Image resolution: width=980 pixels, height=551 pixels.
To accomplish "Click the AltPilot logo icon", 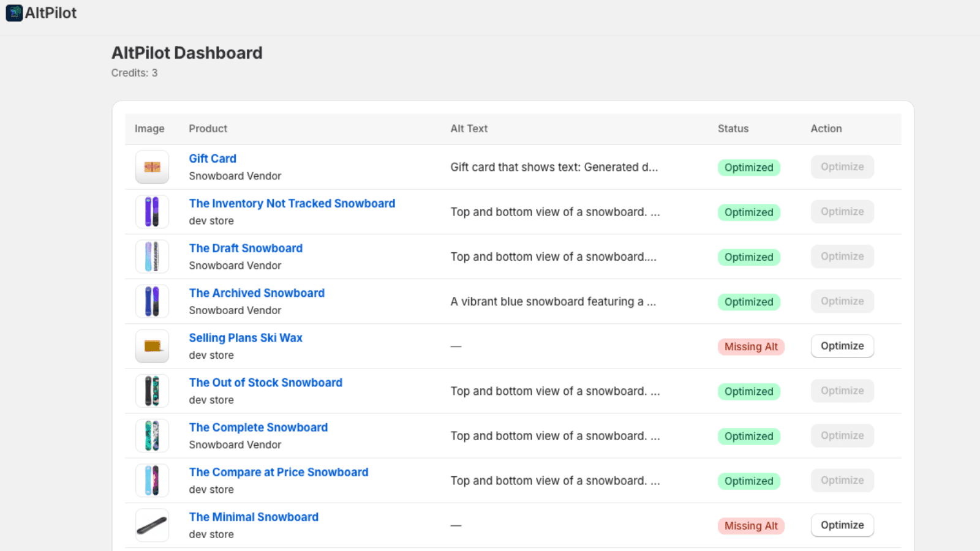I will pos(14,13).
